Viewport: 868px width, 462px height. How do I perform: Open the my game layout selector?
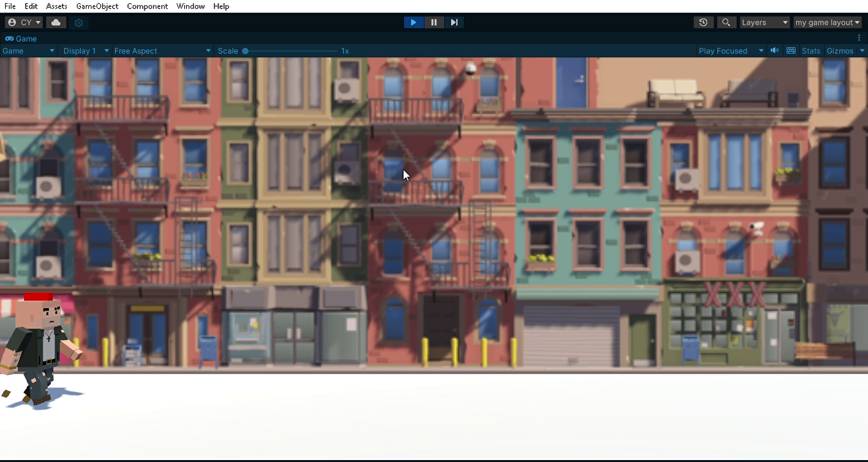point(827,23)
